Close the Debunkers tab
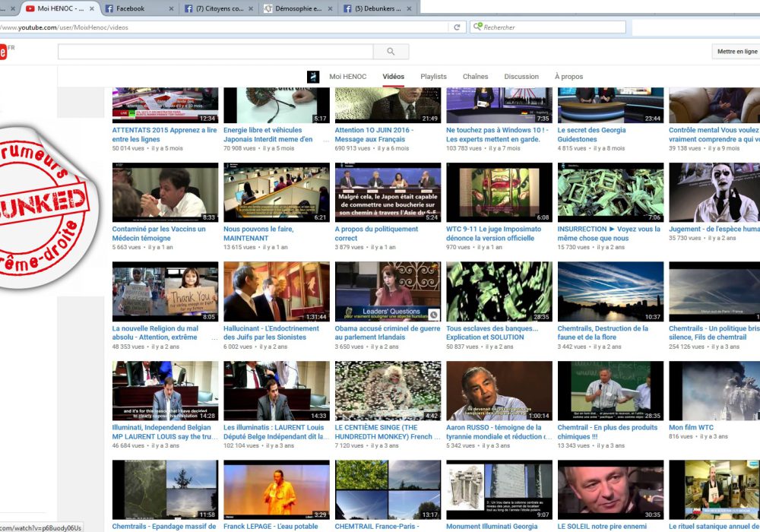The height and width of the screenshot is (532, 760). [409, 8]
